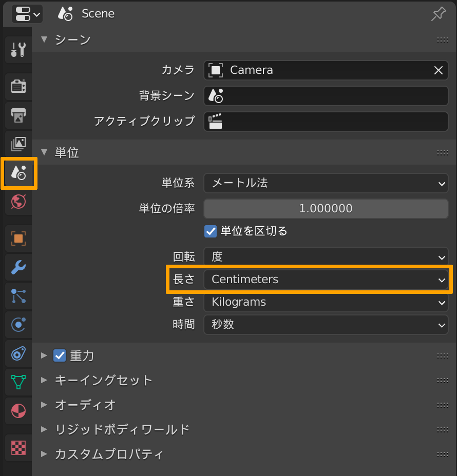The image size is (457, 476).
Task: Click the 背景シーン field
Action: 326,96
